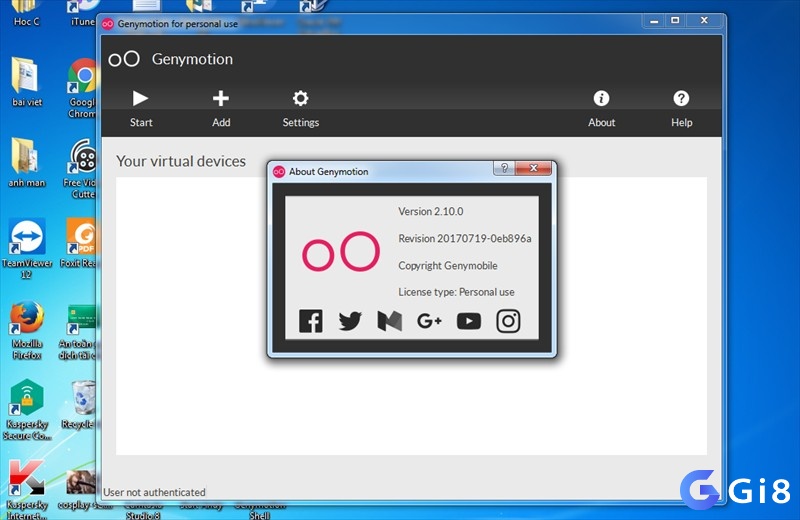Click Genymotion logo in the header

click(124, 59)
